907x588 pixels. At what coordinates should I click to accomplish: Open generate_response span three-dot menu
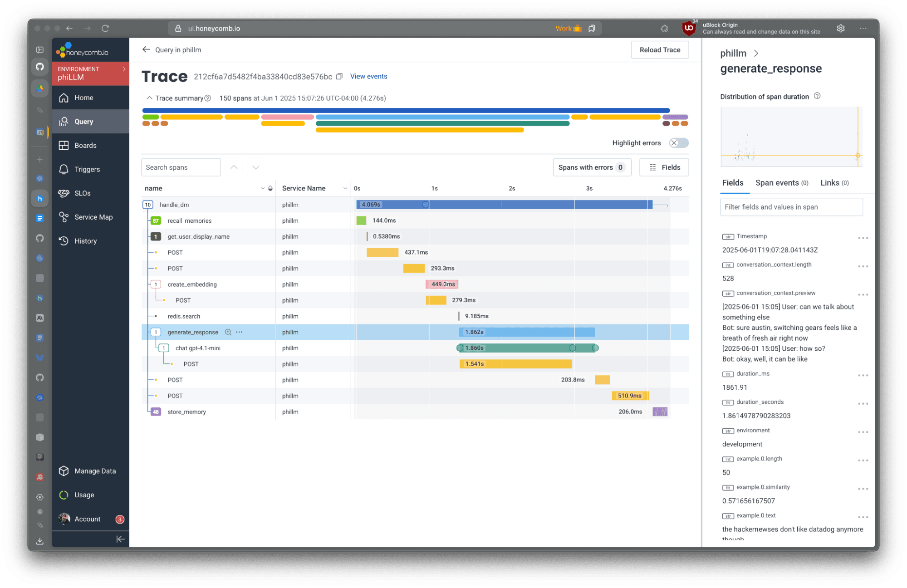point(239,332)
